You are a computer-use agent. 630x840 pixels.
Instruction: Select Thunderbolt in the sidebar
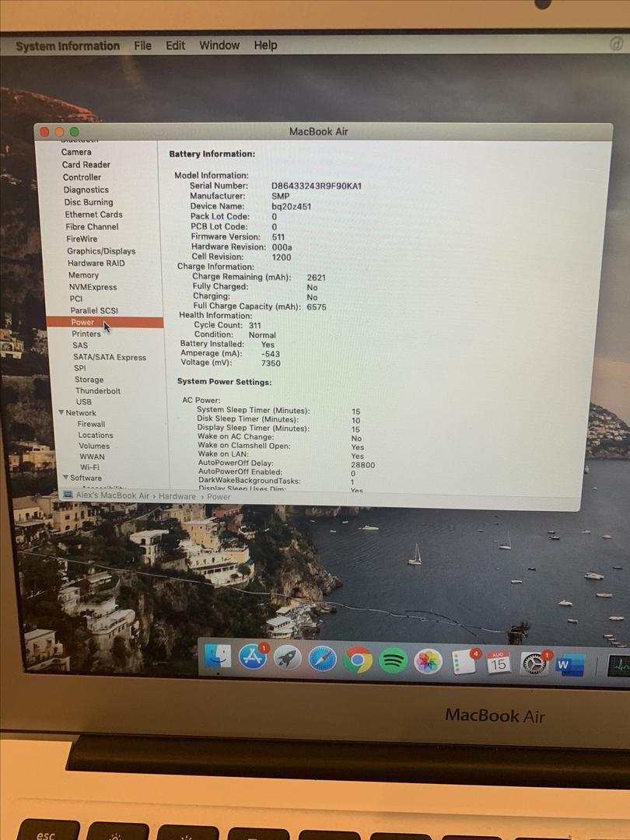(x=98, y=390)
